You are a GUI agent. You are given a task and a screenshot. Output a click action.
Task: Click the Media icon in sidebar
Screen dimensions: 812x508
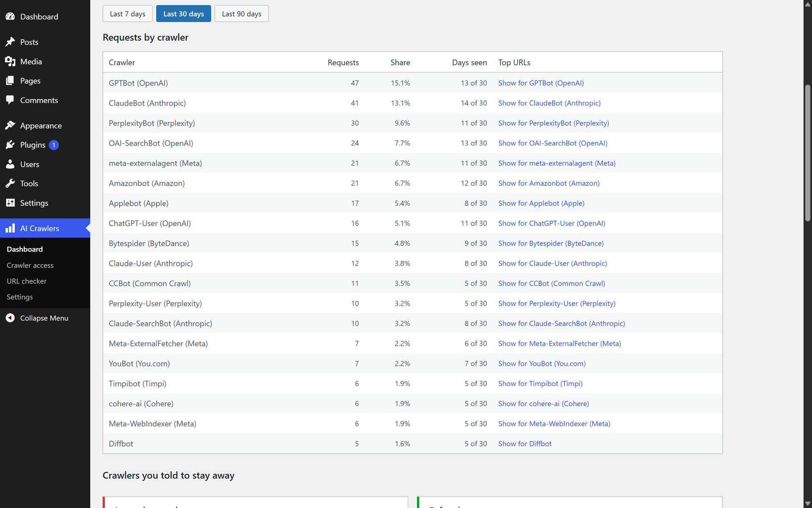[x=10, y=61]
